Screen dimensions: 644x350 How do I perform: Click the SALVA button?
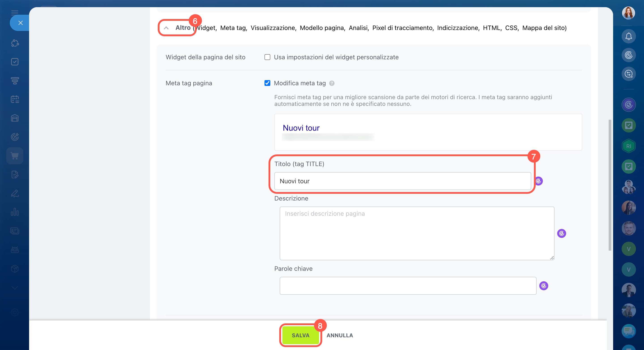[x=301, y=335]
